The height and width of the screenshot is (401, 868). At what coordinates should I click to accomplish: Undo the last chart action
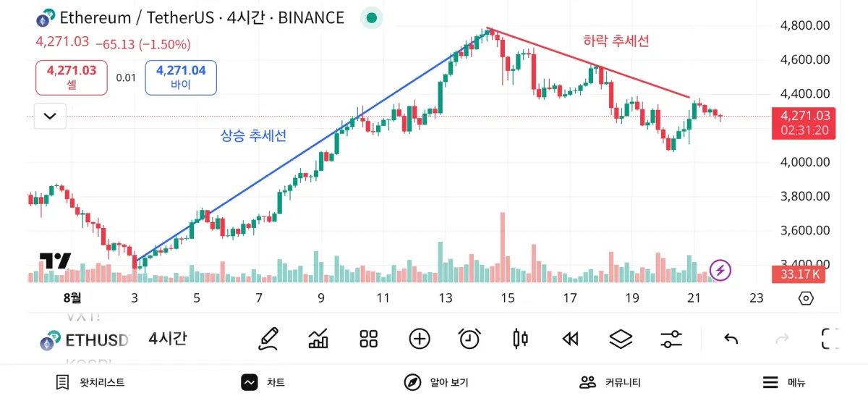click(x=731, y=338)
